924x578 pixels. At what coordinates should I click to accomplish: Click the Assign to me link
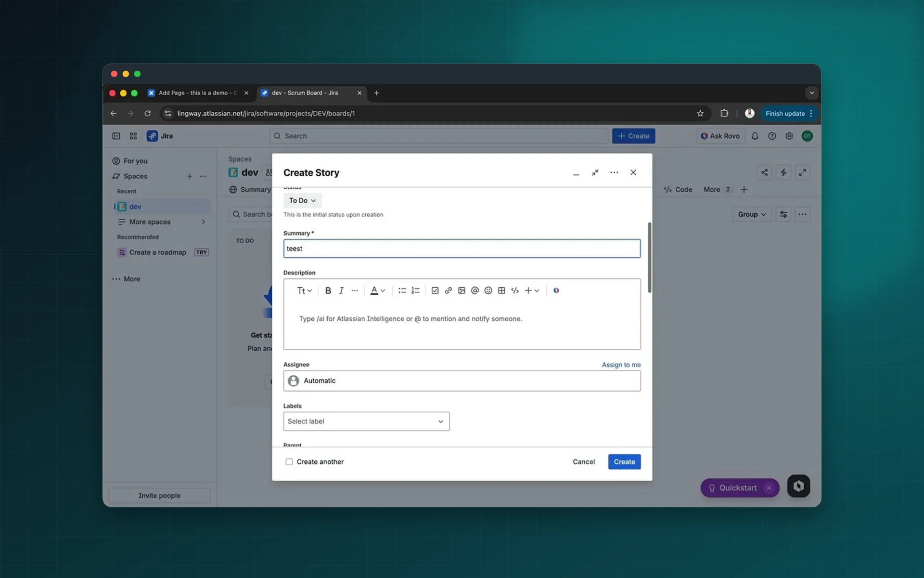click(x=621, y=365)
